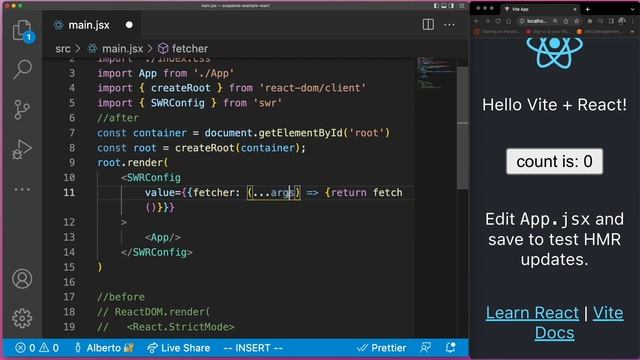Image resolution: width=640 pixels, height=360 pixels.
Task: Click the third bookmark with orange icon
Action: (x=599, y=31)
